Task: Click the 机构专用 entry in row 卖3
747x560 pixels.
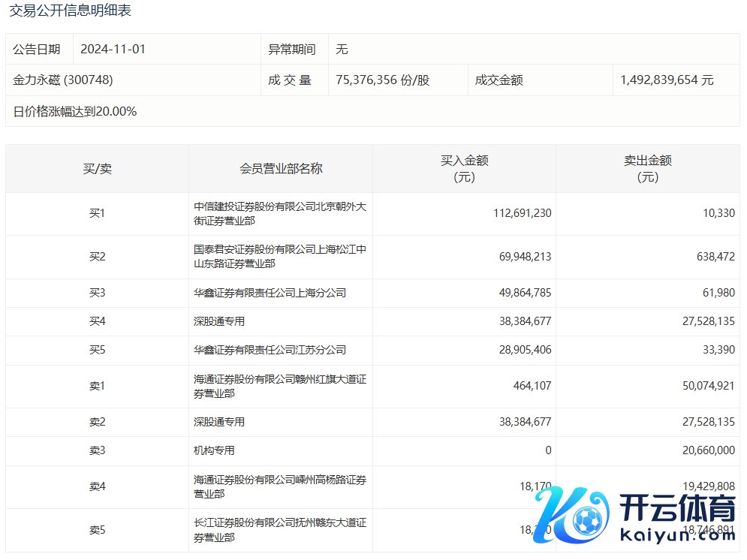Action: pos(215,450)
